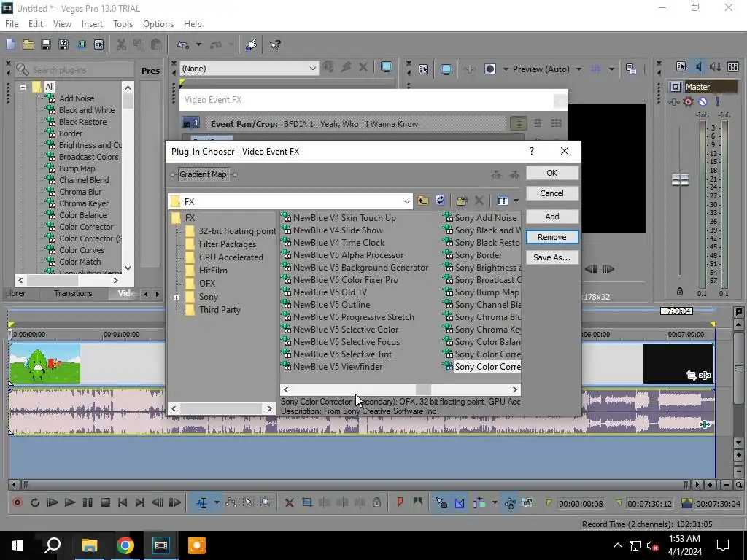The image size is (747, 560).
Task: Click the Master bus volume fader
Action: pos(680,179)
